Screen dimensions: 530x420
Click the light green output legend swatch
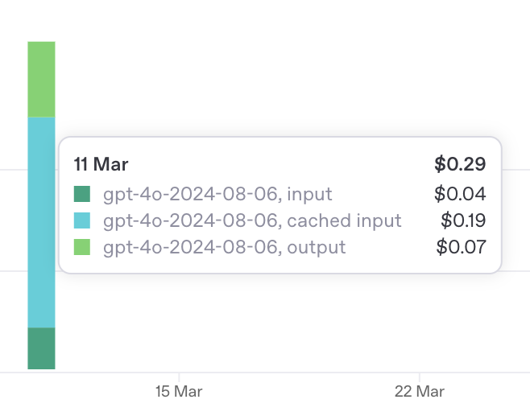click(82, 247)
